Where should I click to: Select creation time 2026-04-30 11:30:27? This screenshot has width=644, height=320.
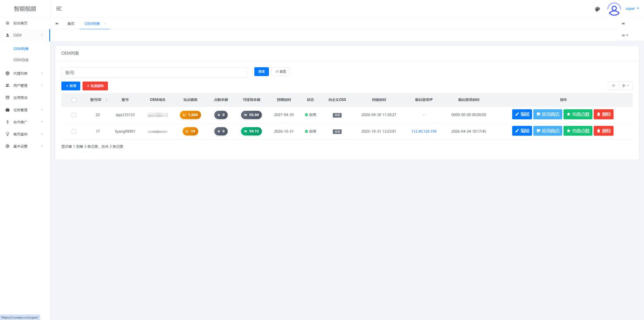(x=379, y=115)
